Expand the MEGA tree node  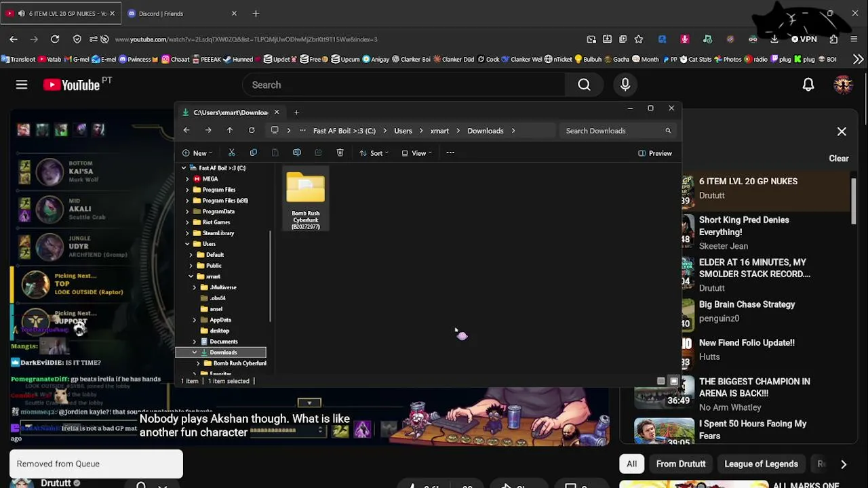[x=187, y=179]
